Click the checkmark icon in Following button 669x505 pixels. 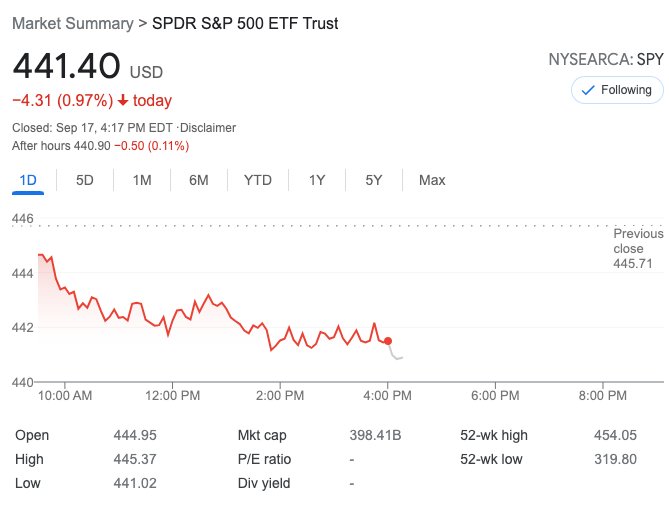pyautogui.click(x=587, y=90)
